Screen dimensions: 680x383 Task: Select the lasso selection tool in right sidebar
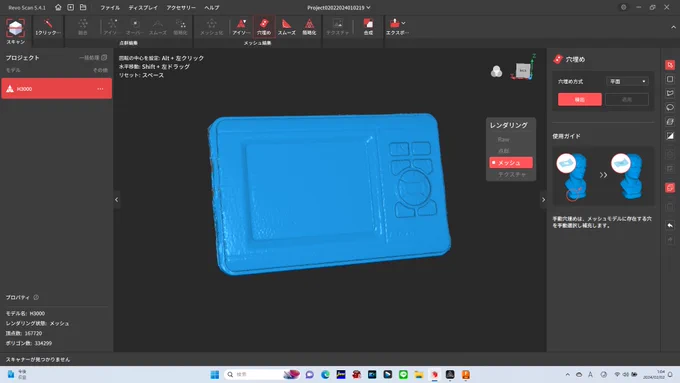pyautogui.click(x=670, y=108)
